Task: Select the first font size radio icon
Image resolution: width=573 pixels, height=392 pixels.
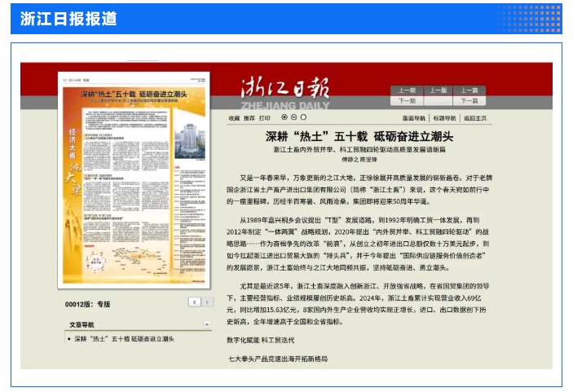Action: coord(284,117)
